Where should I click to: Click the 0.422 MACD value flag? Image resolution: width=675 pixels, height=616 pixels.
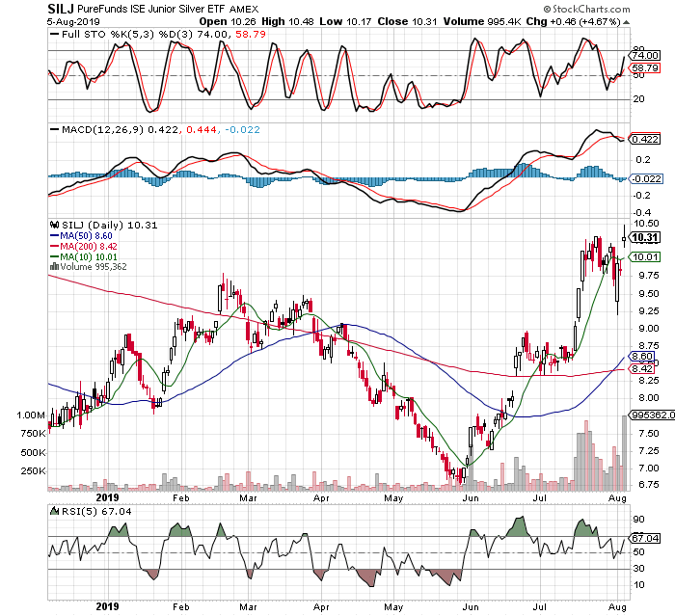pos(645,140)
